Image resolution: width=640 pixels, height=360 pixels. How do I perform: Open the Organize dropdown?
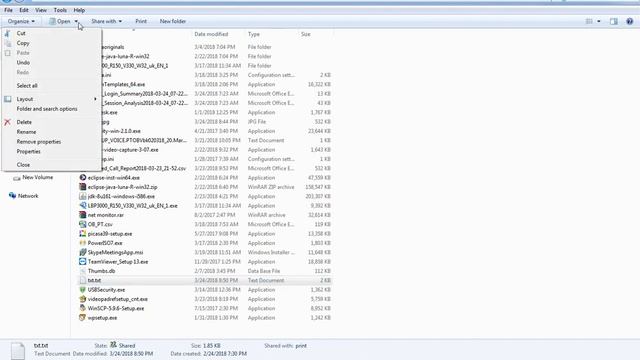[21, 21]
